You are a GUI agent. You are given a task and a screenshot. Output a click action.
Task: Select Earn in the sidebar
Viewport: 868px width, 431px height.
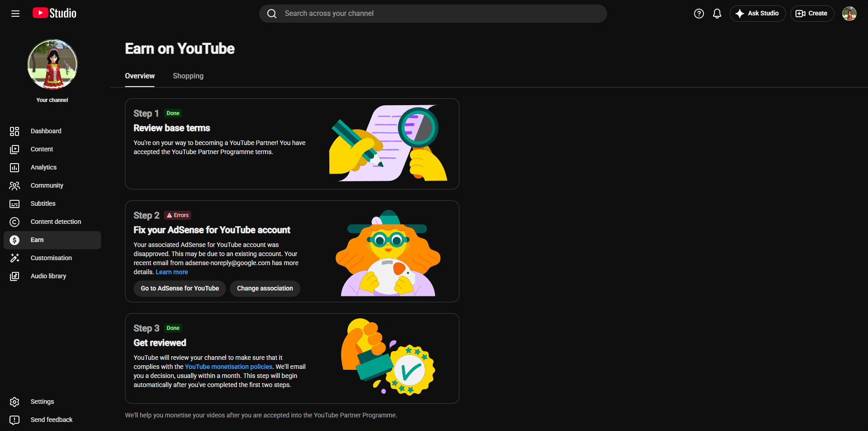(x=52, y=240)
